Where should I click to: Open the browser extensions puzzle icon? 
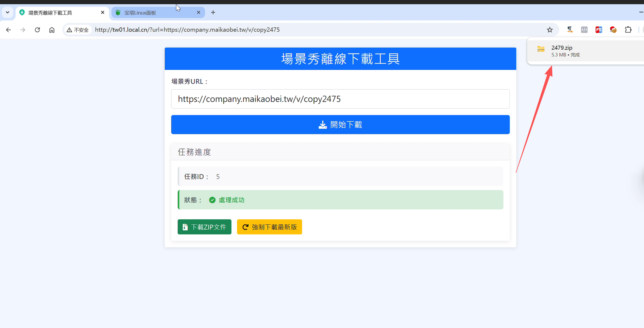[x=628, y=30]
